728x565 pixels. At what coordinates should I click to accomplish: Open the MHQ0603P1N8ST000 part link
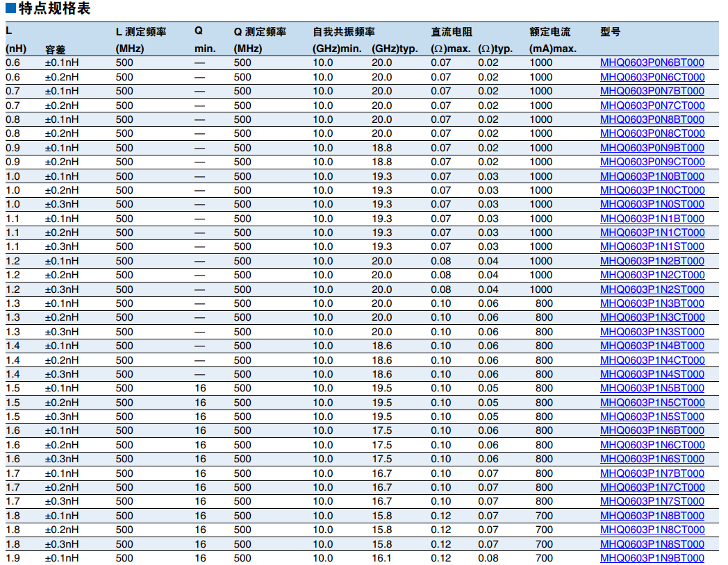652,543
